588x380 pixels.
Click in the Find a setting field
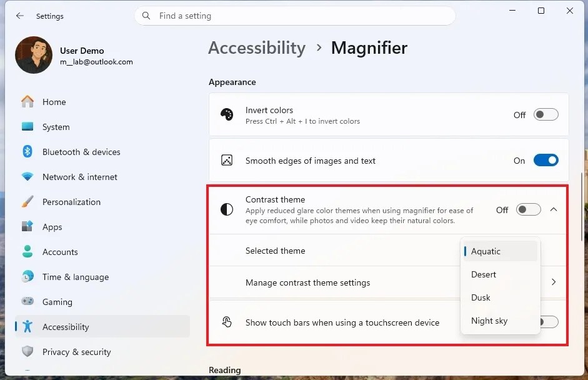pos(295,16)
